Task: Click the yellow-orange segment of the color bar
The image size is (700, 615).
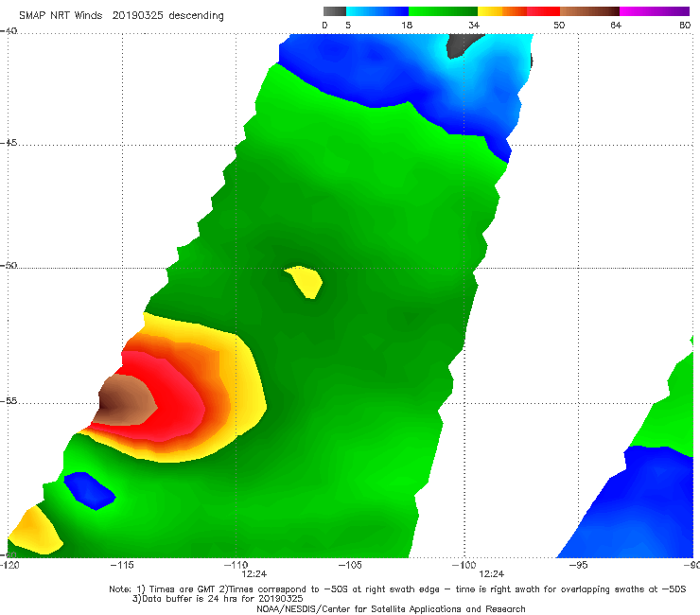Action: pyautogui.click(x=501, y=11)
